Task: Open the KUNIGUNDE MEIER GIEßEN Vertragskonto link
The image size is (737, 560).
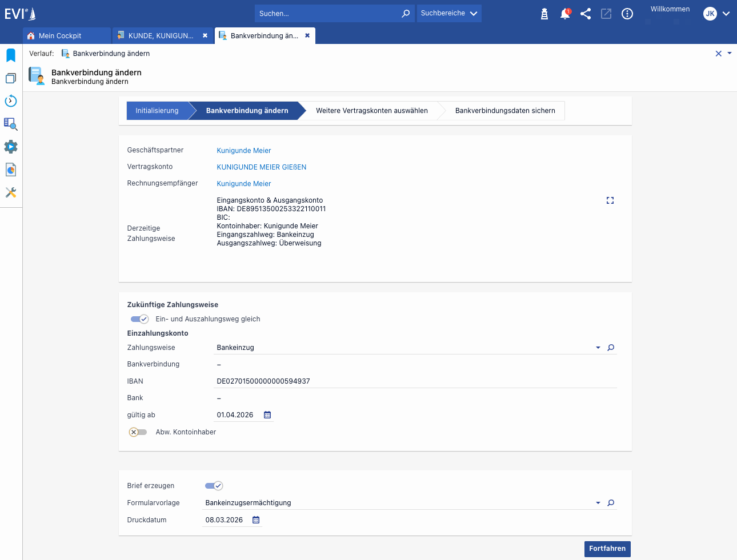Action: 262,167
